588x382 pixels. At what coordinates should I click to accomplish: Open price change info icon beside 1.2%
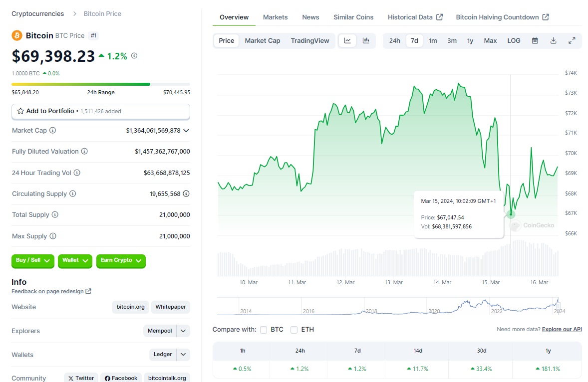134,56
